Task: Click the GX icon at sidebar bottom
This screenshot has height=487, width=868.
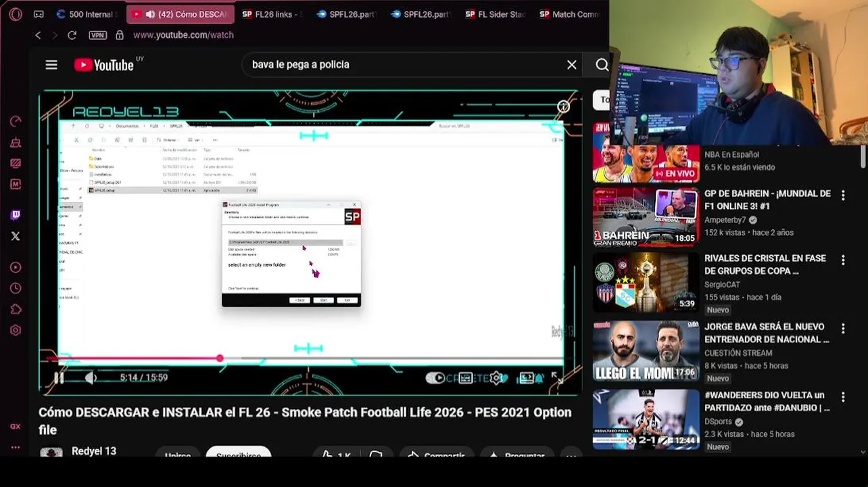Action: point(16,427)
